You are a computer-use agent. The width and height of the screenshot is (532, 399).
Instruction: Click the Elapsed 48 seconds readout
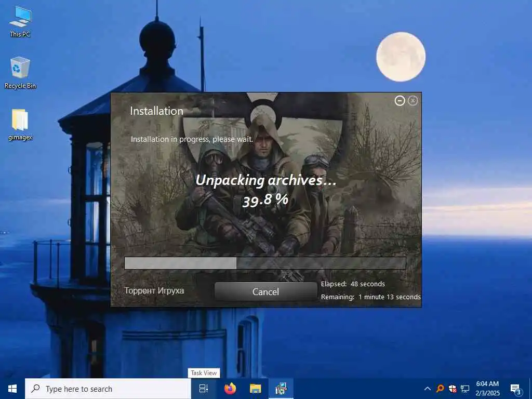click(353, 284)
